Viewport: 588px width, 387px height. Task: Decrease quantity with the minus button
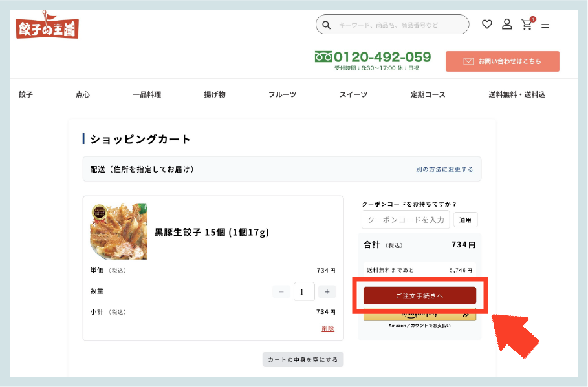point(281,292)
